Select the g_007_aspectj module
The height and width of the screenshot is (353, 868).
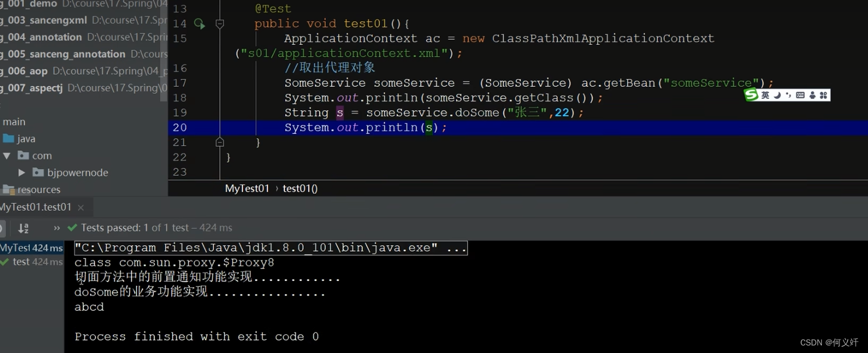click(x=31, y=88)
